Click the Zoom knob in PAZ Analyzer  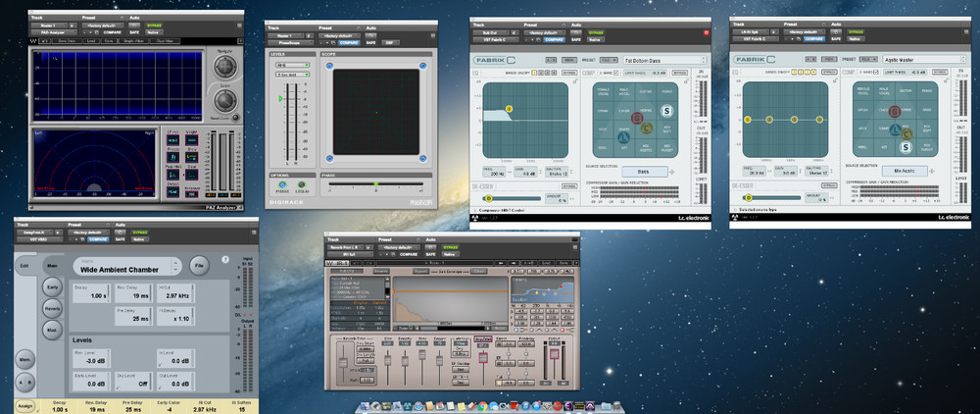pyautogui.click(x=225, y=100)
